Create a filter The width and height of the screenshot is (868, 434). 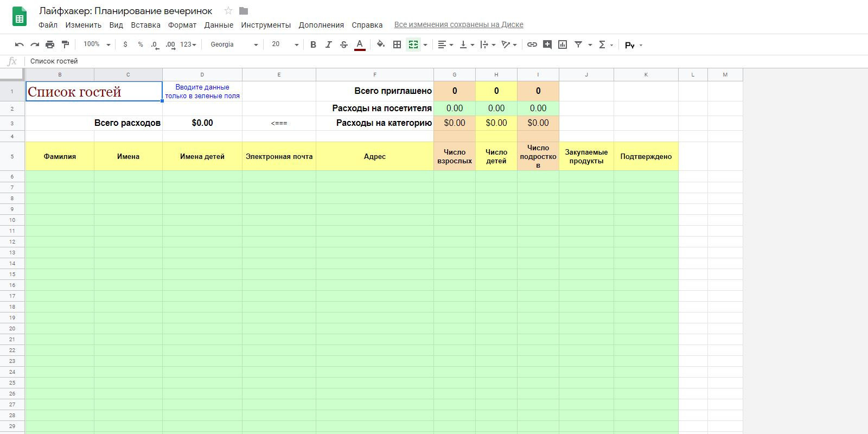578,44
